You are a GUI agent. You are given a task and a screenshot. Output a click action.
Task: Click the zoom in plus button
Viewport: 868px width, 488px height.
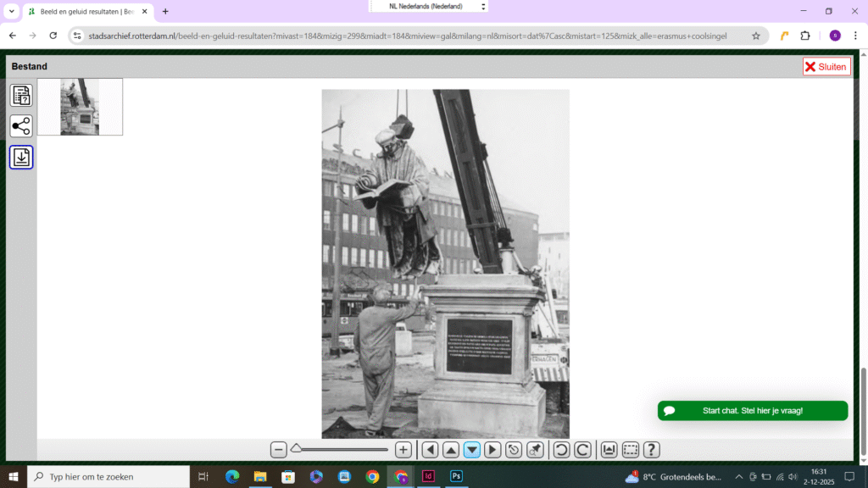point(403,450)
